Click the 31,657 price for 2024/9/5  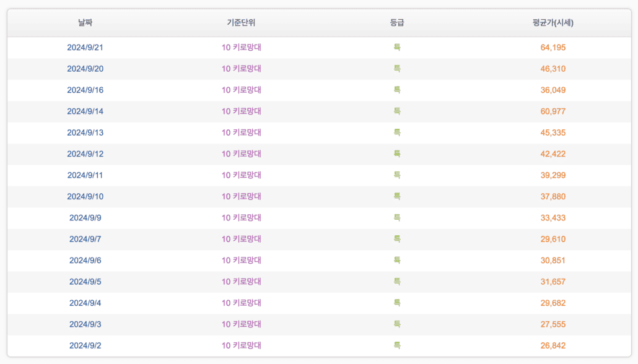click(553, 282)
